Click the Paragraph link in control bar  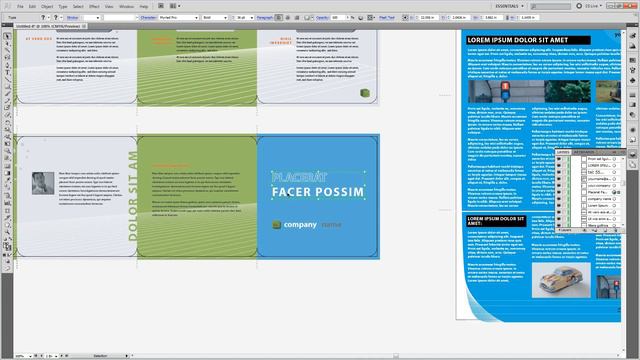click(264, 18)
